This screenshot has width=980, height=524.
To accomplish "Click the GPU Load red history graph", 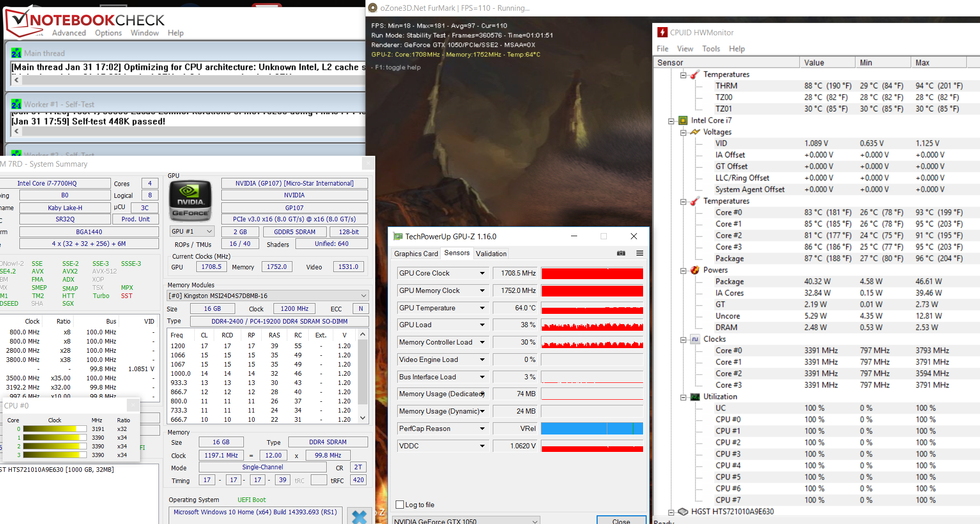I will (x=592, y=325).
